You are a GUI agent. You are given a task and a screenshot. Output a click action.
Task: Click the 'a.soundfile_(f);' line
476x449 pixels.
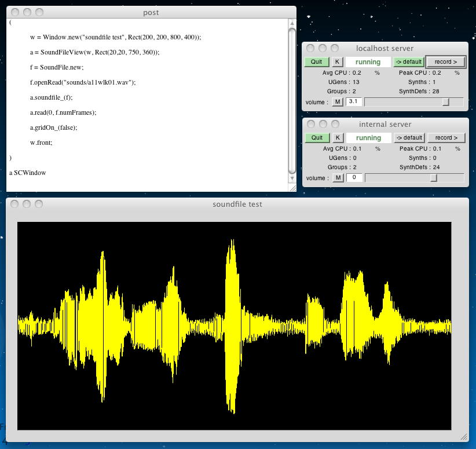click(51, 97)
